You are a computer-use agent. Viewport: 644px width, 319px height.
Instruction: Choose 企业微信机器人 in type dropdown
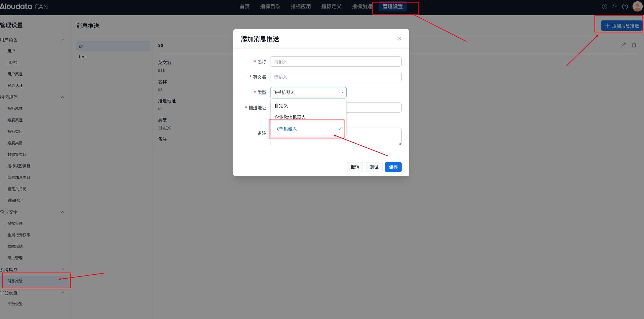[x=290, y=117]
